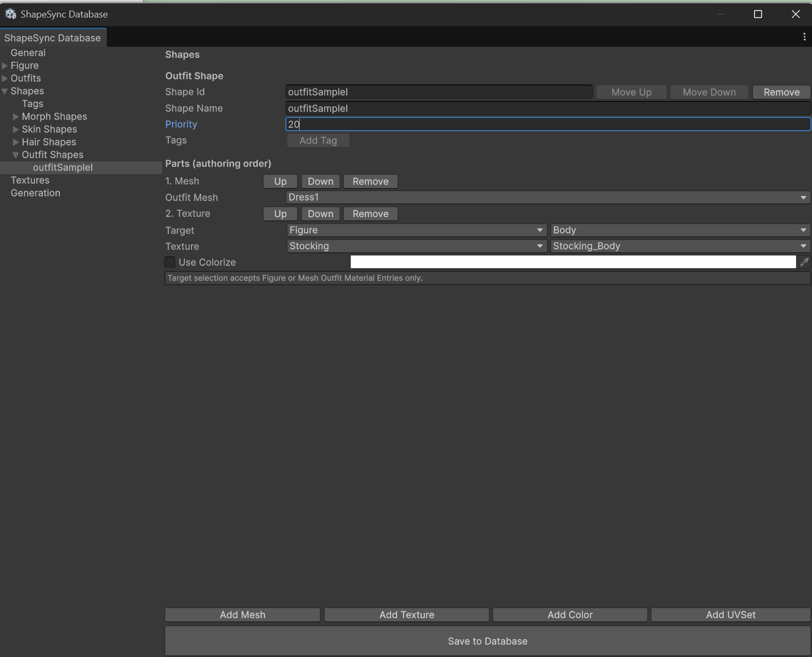This screenshot has height=657, width=812.
Task: Open Generation in the sidebar
Action: (35, 193)
